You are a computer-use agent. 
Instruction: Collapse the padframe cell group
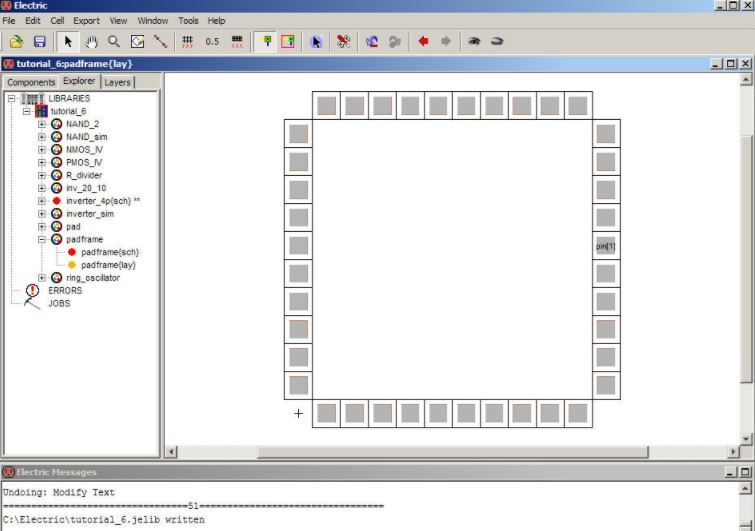point(42,240)
